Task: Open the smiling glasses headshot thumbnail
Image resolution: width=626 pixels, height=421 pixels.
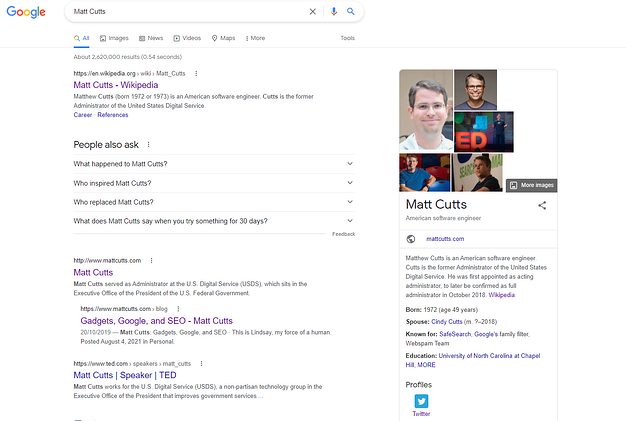Action: 475,90
